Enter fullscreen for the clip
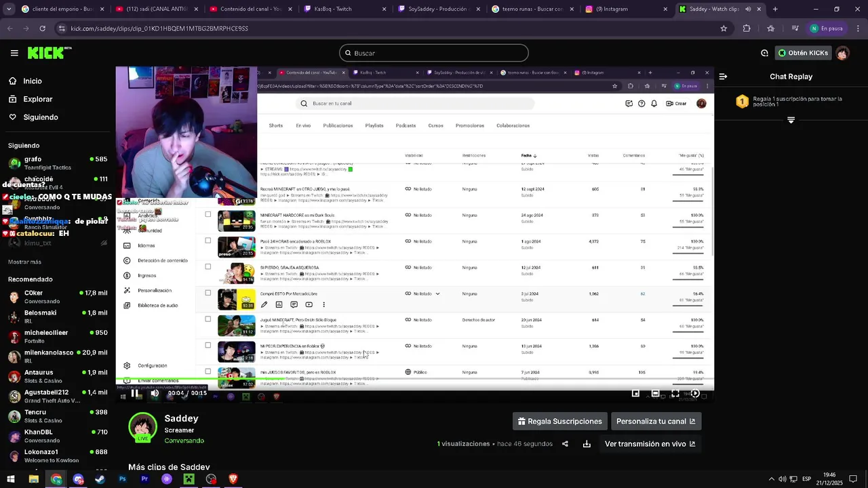 (x=675, y=393)
